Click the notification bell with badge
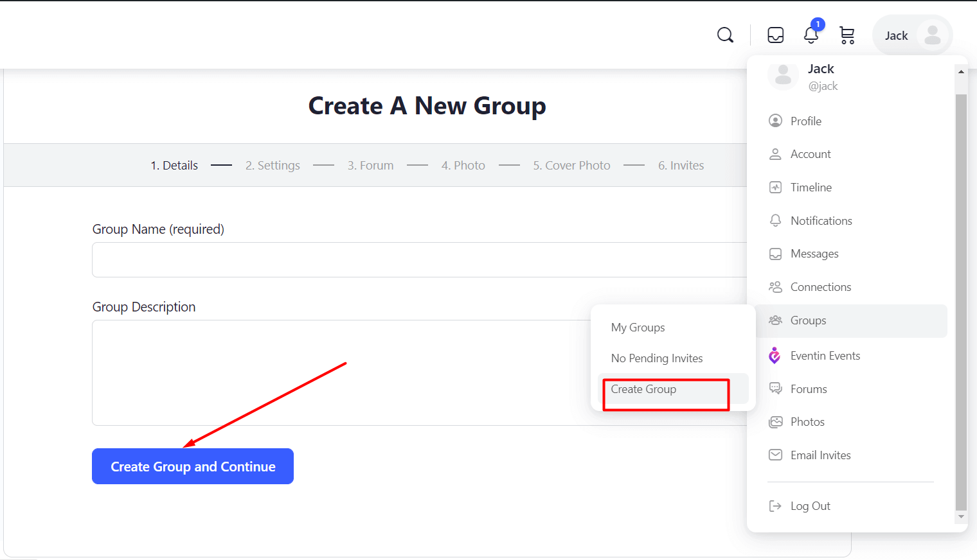The height and width of the screenshot is (560, 977). tap(811, 37)
